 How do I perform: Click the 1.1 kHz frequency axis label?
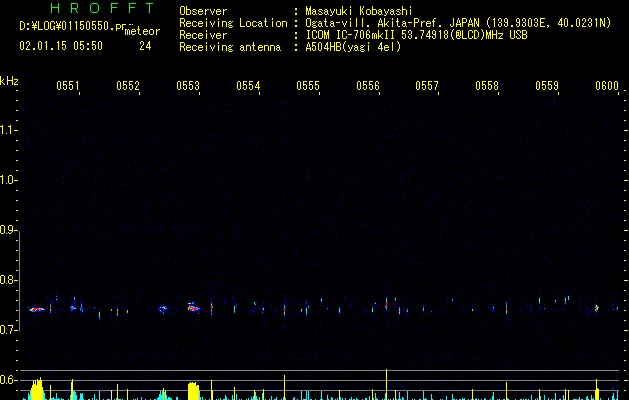8,130
